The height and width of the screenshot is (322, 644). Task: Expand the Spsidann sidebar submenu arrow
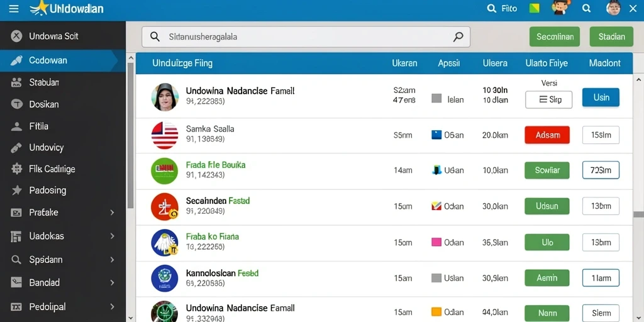point(112,260)
